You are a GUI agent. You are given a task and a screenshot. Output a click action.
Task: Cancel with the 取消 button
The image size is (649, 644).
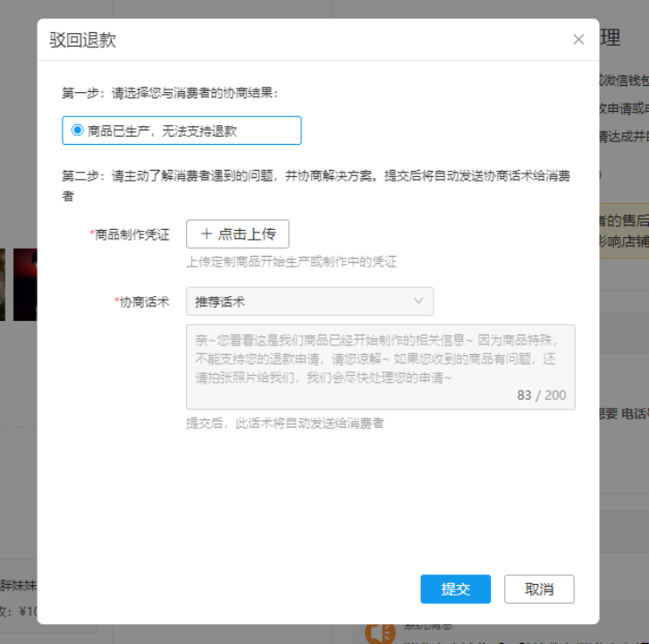[x=539, y=589]
